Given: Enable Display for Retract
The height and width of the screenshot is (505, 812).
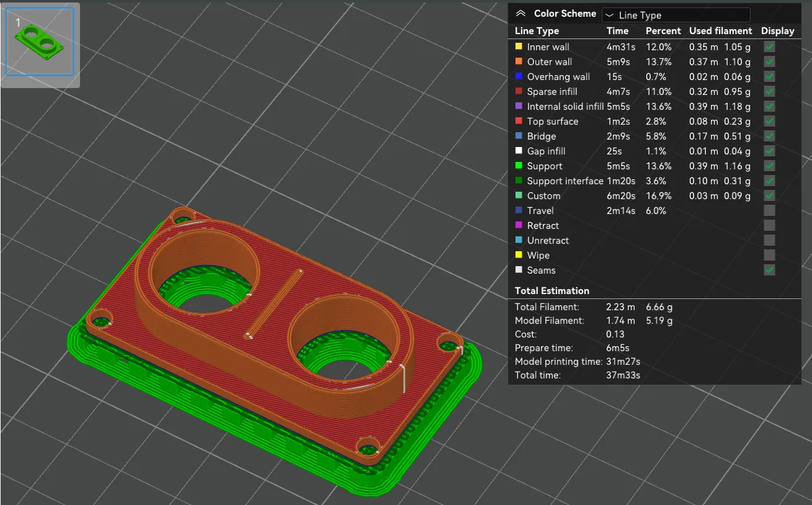Looking at the screenshot, I should click(x=769, y=225).
